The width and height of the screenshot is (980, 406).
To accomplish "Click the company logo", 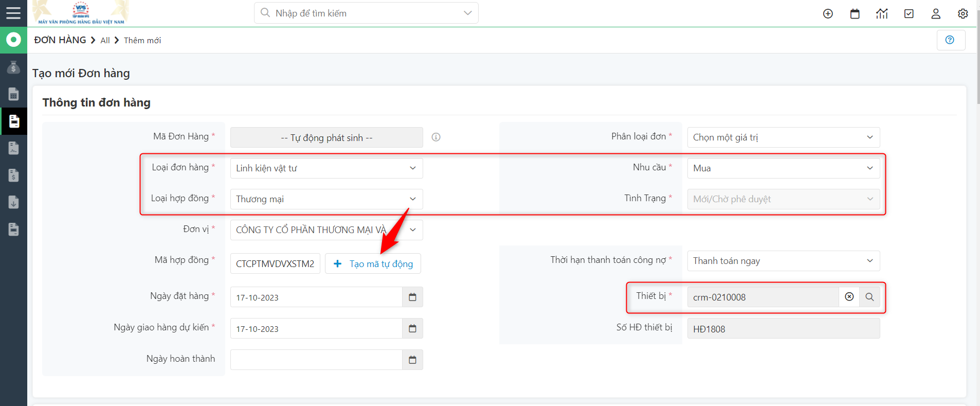I will tap(81, 13).
